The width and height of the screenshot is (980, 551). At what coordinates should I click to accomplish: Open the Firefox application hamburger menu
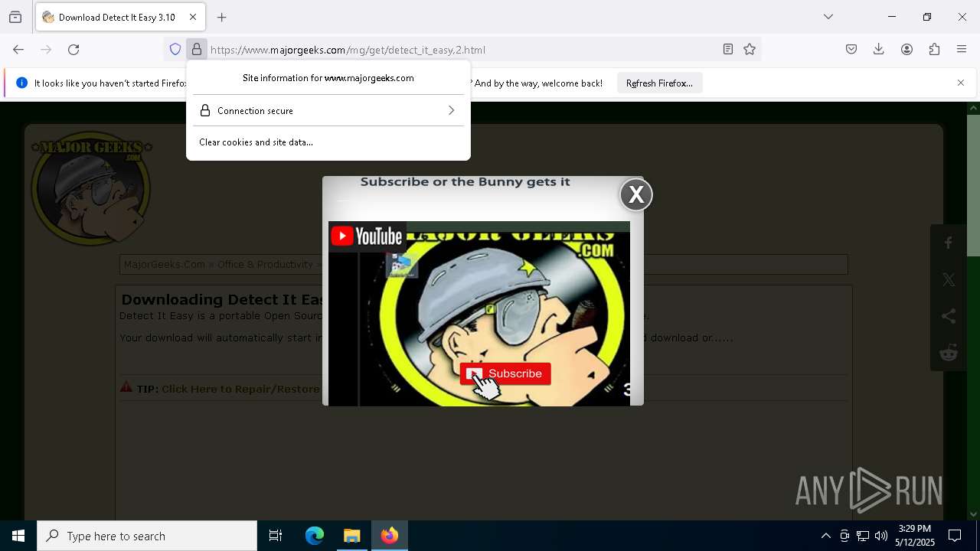pyautogui.click(x=962, y=50)
